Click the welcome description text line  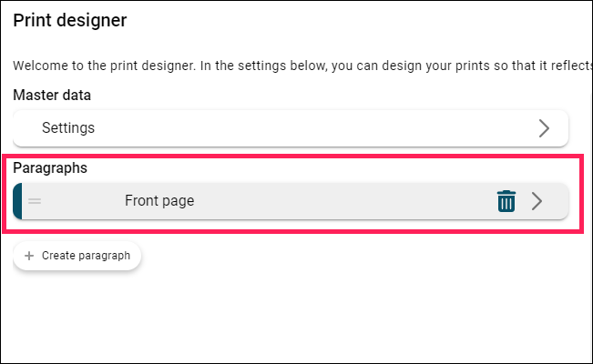[x=302, y=66]
